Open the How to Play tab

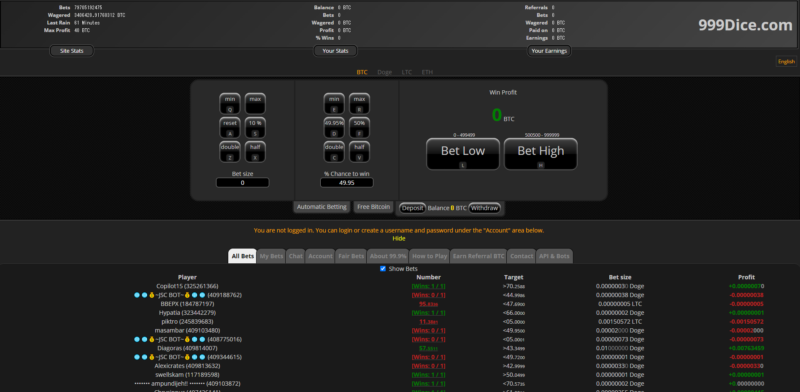430,256
